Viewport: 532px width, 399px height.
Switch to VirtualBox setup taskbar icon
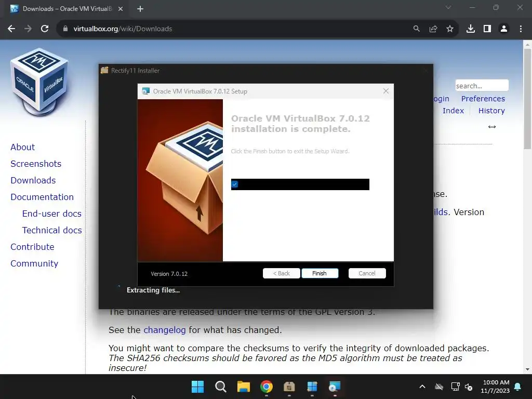[x=335, y=387]
